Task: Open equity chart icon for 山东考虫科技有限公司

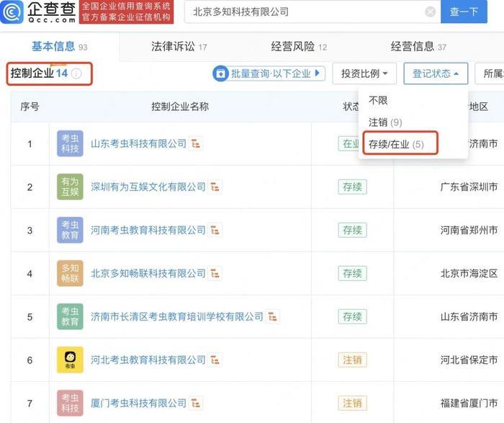Action: (196, 144)
